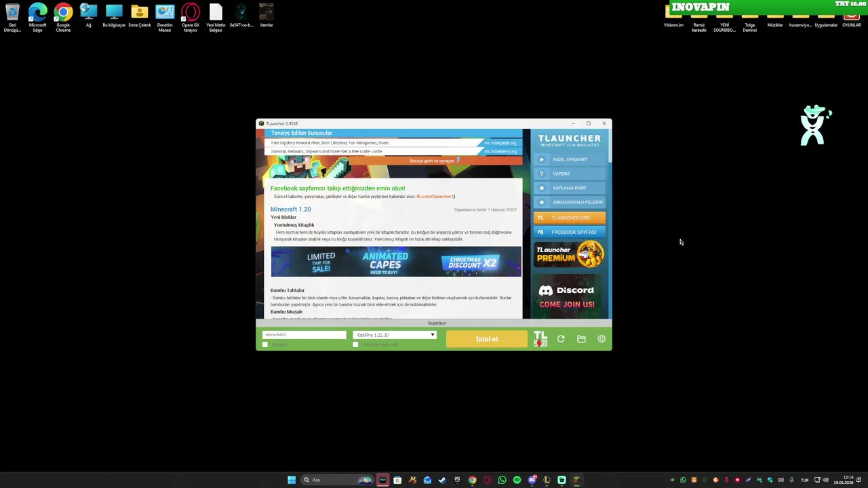Open the Ağ network desktop icon
This screenshot has height=488, width=868.
pyautogui.click(x=88, y=16)
